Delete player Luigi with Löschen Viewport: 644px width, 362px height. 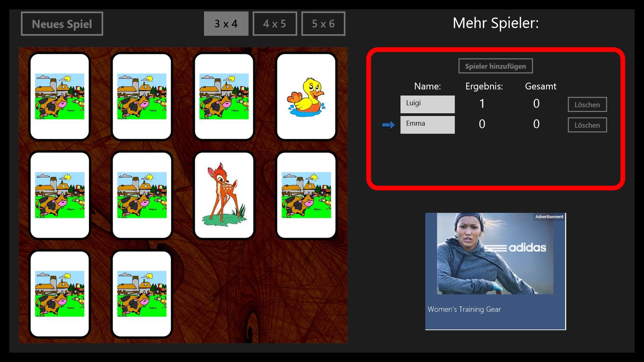click(587, 105)
